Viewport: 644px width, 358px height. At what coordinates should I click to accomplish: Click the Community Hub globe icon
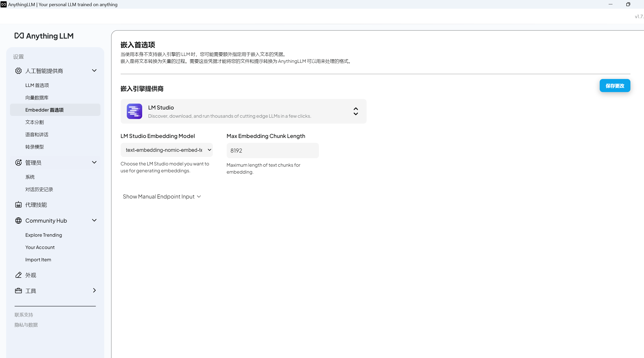point(18,221)
